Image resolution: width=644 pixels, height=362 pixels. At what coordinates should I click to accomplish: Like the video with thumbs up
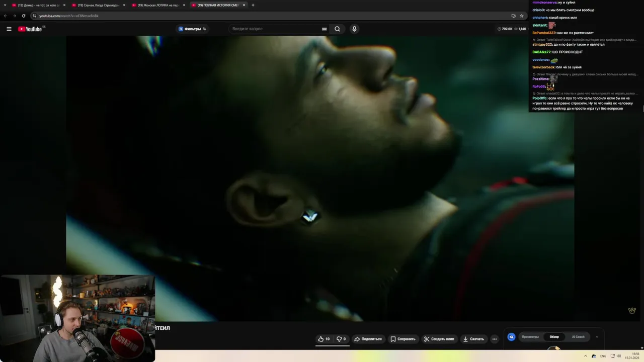324,339
